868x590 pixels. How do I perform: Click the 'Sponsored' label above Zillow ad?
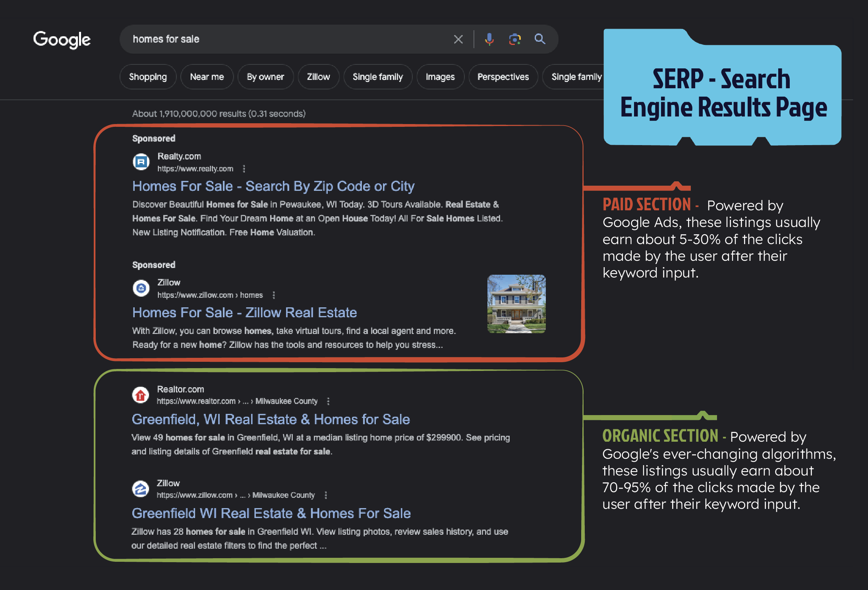click(x=154, y=265)
